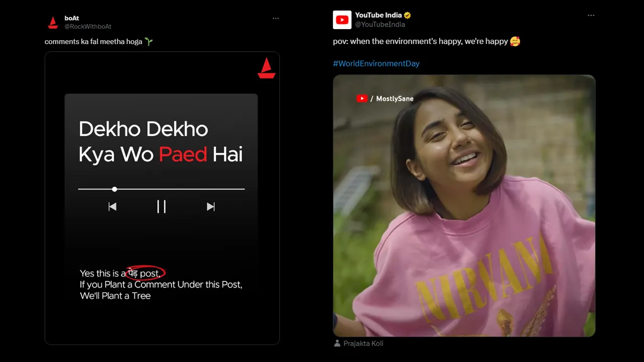Open the boAt profile avatar
The image size is (644, 362).
point(53,22)
